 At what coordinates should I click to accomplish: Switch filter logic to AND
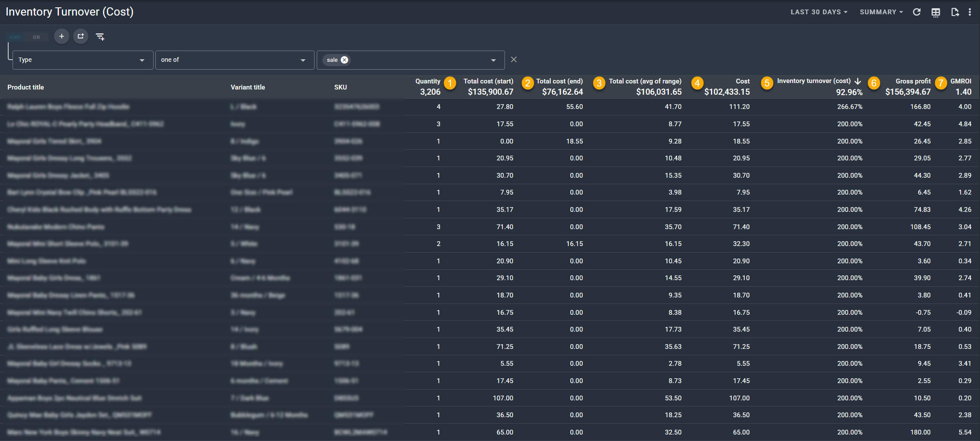pyautogui.click(x=15, y=37)
